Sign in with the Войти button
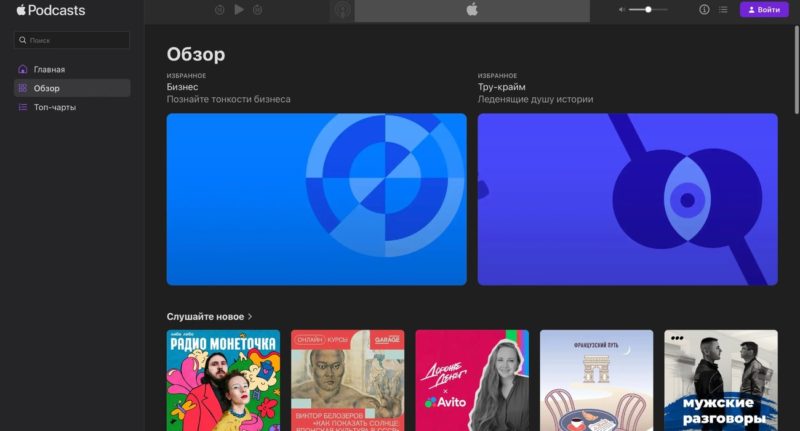 point(764,10)
